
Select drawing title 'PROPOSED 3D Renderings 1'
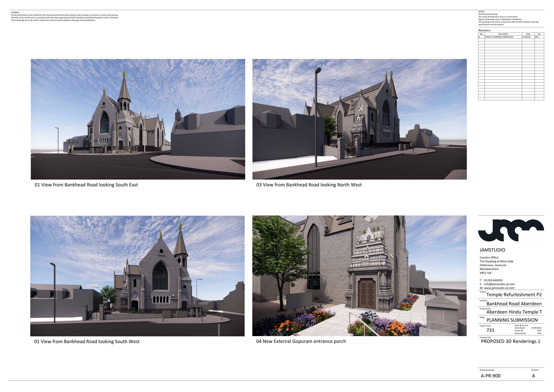511,341
